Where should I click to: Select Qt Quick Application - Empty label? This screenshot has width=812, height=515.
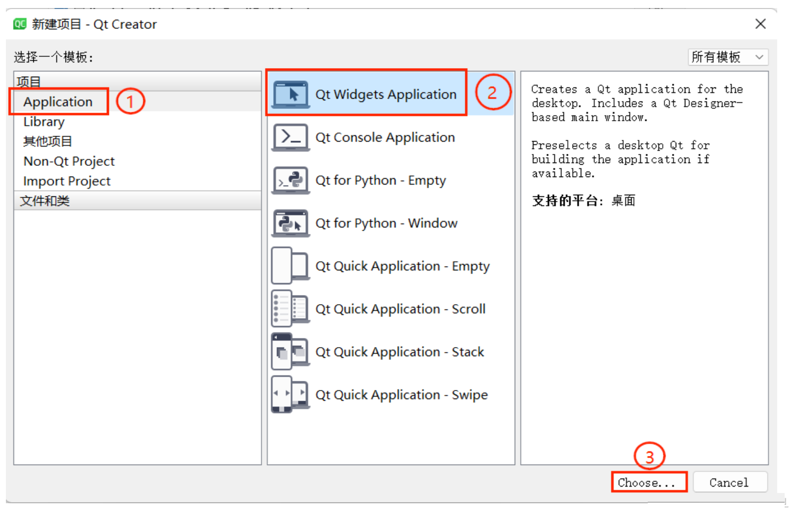pos(403,266)
